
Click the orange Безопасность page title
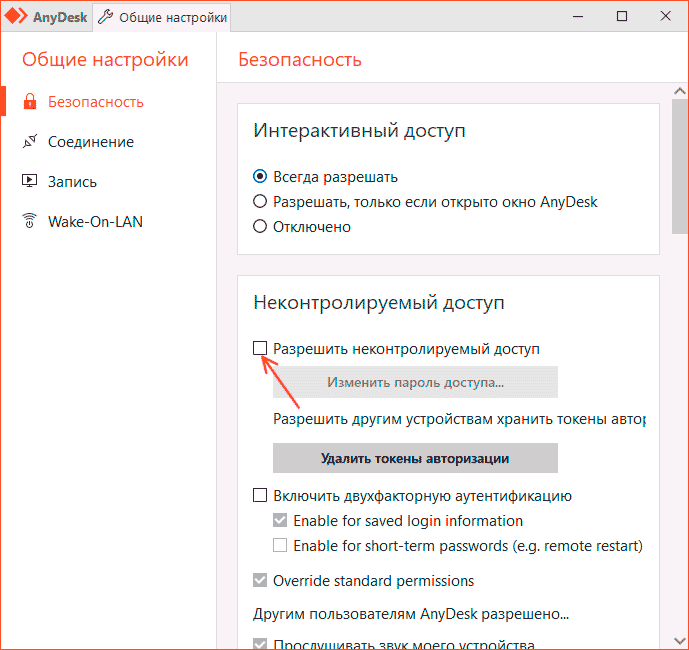click(x=300, y=59)
